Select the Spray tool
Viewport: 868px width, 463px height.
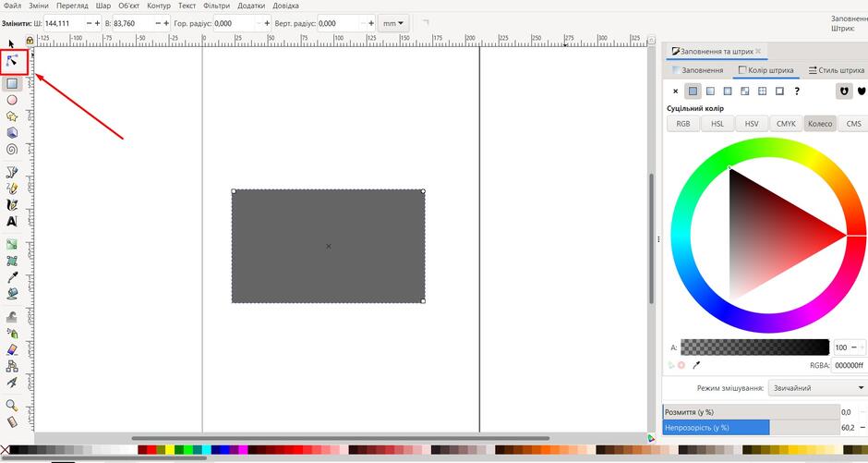pos(12,334)
